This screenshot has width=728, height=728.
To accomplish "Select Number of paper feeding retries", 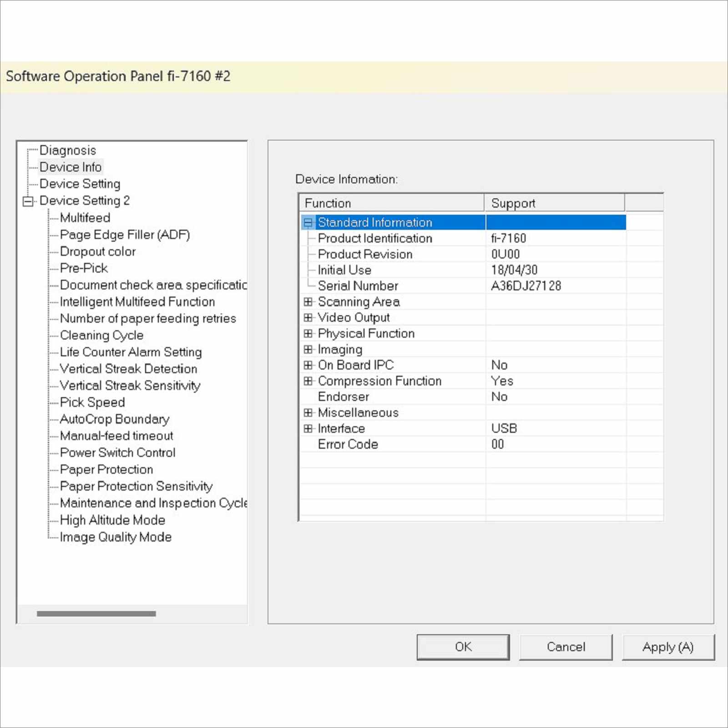I will tap(148, 319).
